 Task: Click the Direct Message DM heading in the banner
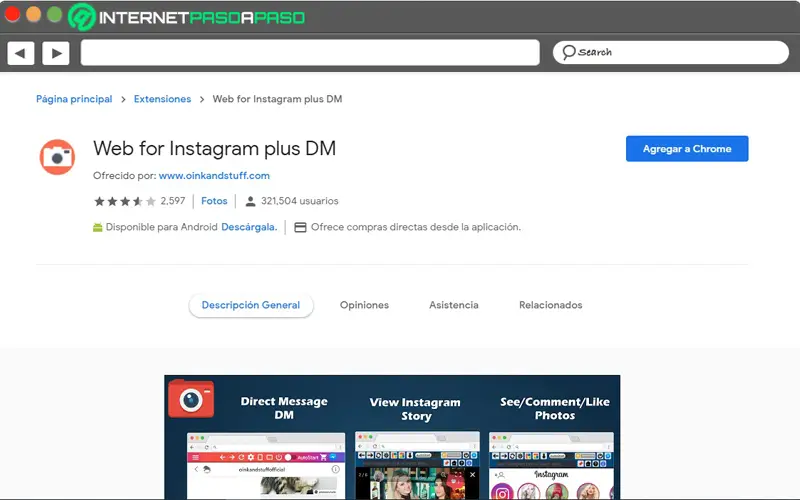pyautogui.click(x=284, y=408)
